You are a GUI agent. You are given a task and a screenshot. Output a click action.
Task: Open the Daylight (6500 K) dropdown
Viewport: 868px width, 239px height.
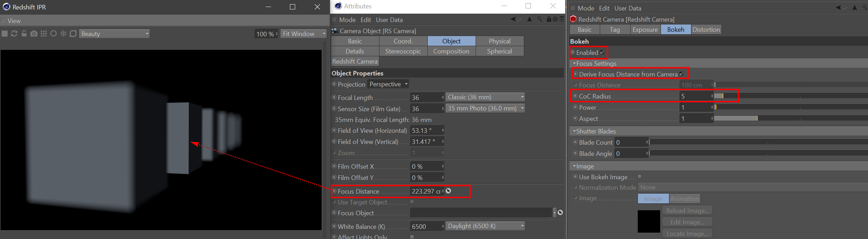tap(485, 226)
